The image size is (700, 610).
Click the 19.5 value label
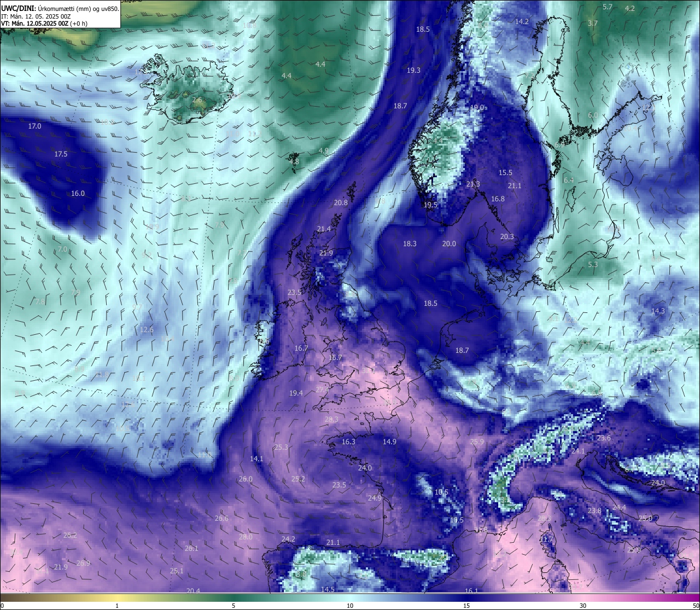click(x=430, y=205)
